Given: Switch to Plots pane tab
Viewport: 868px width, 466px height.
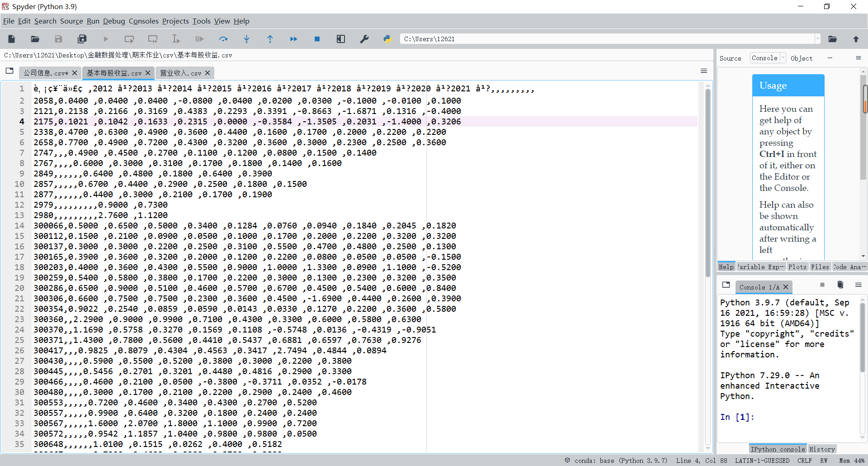Looking at the screenshot, I should pyautogui.click(x=797, y=267).
